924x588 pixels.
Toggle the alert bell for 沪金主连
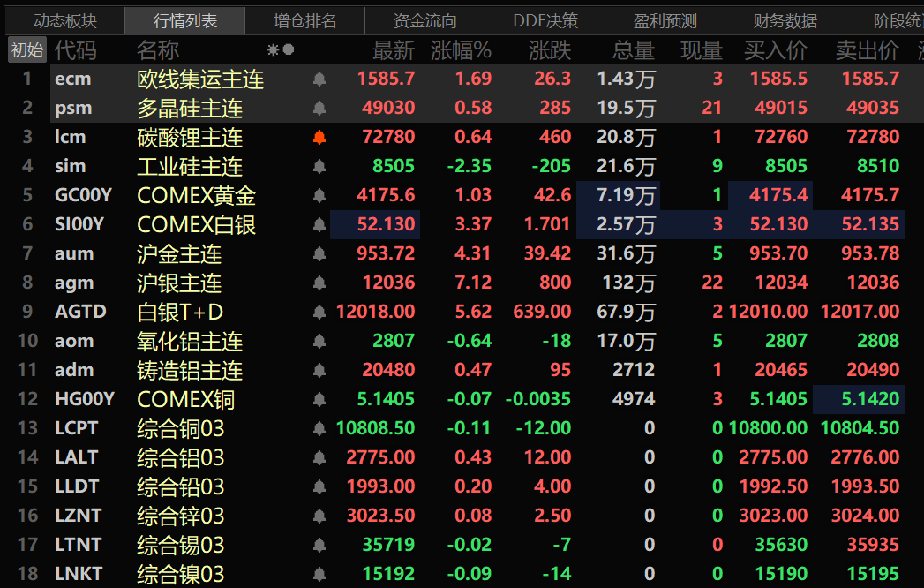point(319,254)
